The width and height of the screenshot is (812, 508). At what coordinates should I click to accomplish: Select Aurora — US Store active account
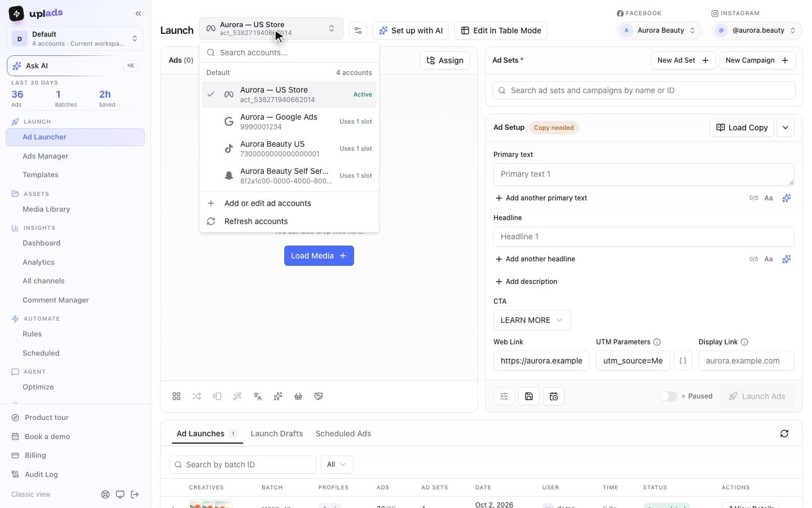point(289,94)
